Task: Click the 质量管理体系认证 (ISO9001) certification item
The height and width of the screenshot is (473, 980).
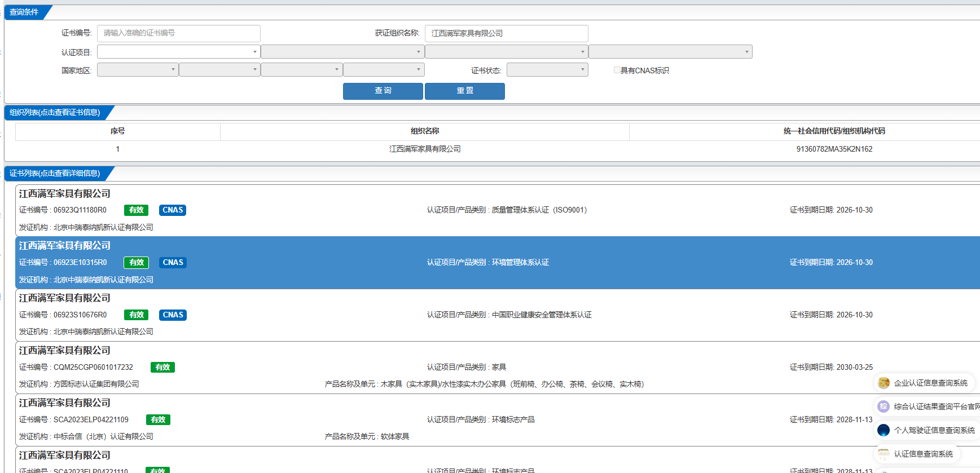Action: (539, 210)
